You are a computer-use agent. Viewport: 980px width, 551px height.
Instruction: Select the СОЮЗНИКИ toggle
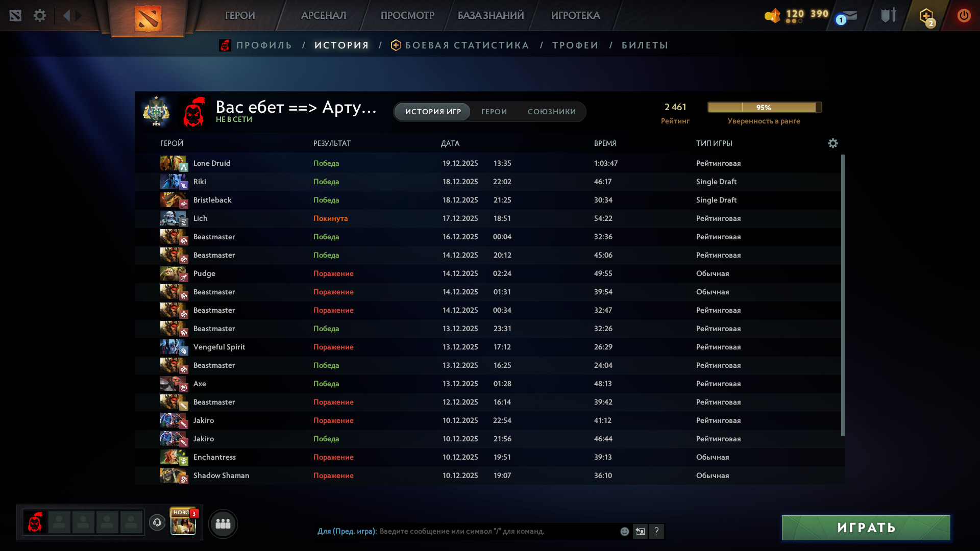pos(552,112)
